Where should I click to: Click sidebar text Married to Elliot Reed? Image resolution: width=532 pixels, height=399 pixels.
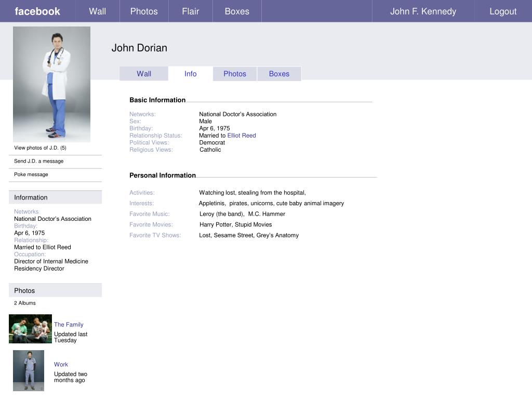point(43,247)
